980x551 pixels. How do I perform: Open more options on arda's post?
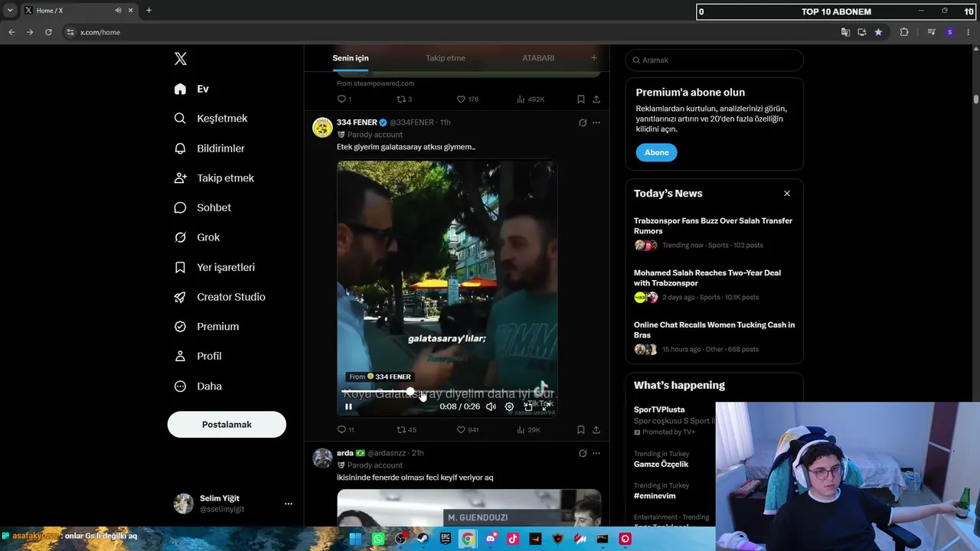click(x=596, y=453)
